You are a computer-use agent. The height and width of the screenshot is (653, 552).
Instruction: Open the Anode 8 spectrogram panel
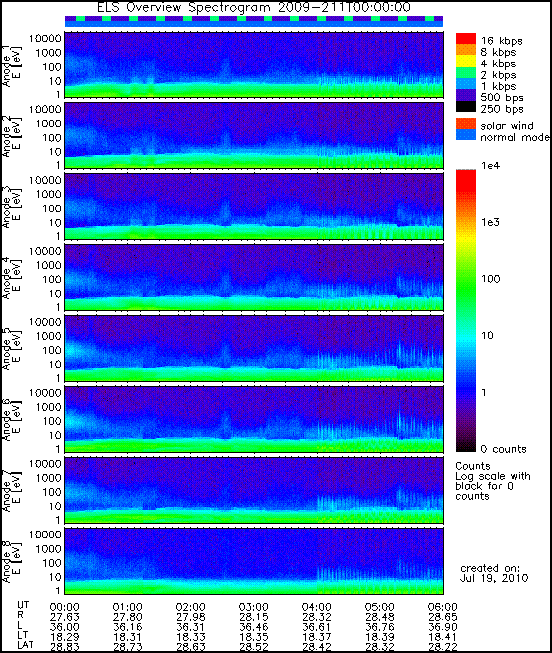coord(254,561)
